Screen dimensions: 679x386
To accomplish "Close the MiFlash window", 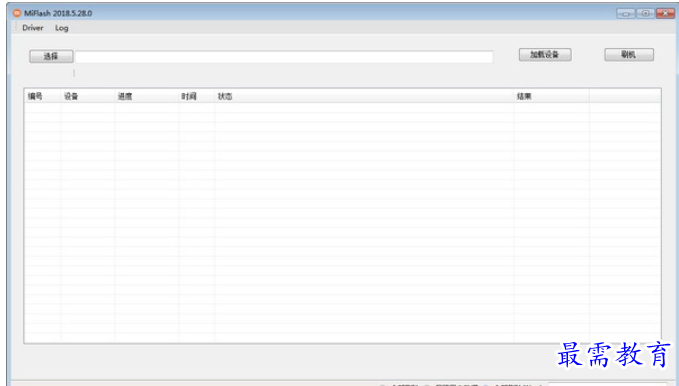I will click(665, 13).
